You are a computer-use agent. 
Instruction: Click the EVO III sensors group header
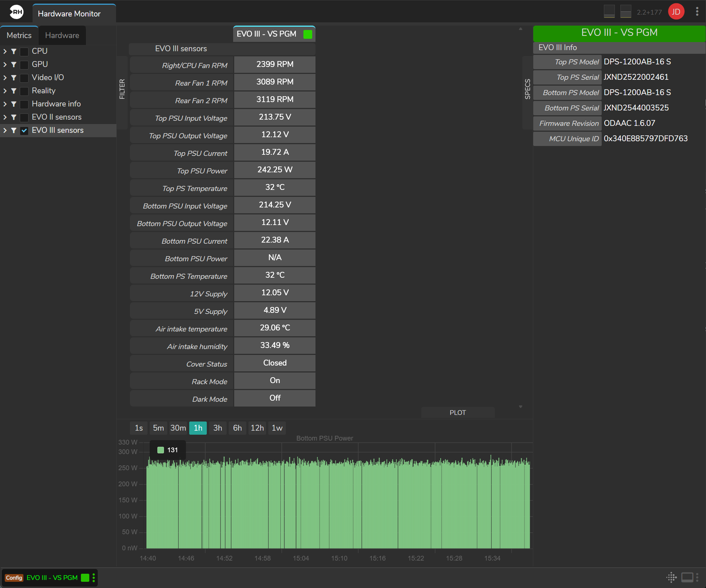pos(222,49)
